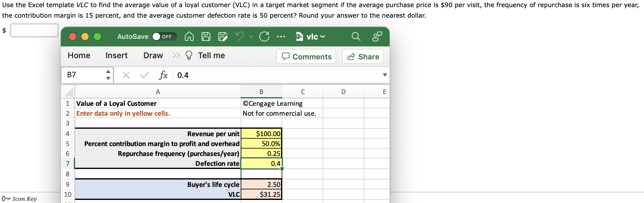Select column A header
644x203 pixels.
pyautogui.click(x=158, y=92)
